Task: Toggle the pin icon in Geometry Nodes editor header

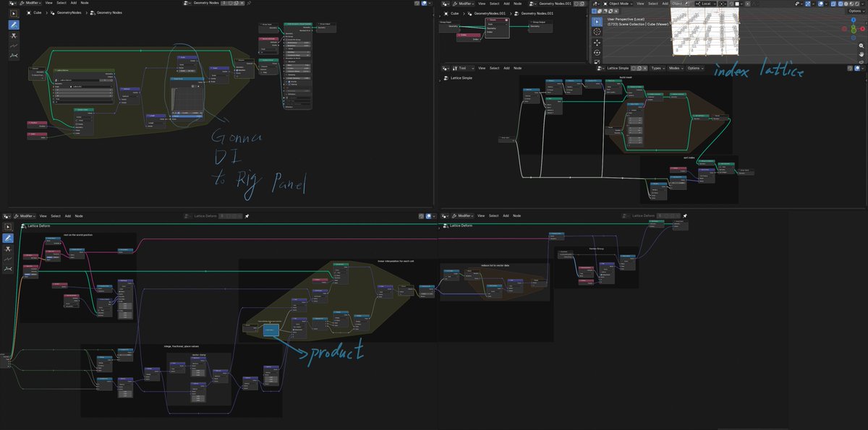Action: pos(249,4)
